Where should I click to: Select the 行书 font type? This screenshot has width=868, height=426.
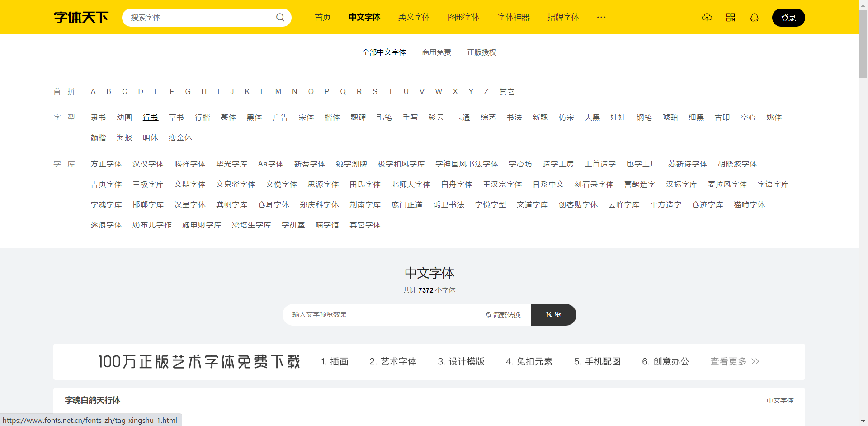click(150, 118)
